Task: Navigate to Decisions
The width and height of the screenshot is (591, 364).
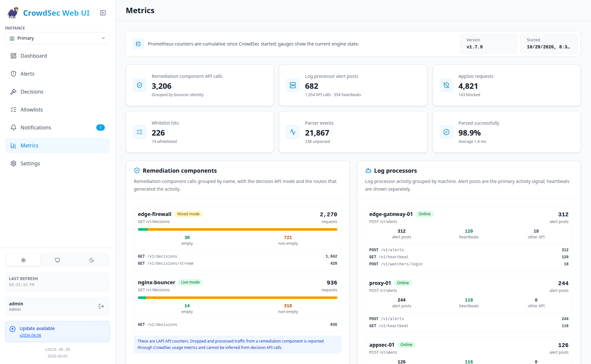Action: click(x=57, y=92)
